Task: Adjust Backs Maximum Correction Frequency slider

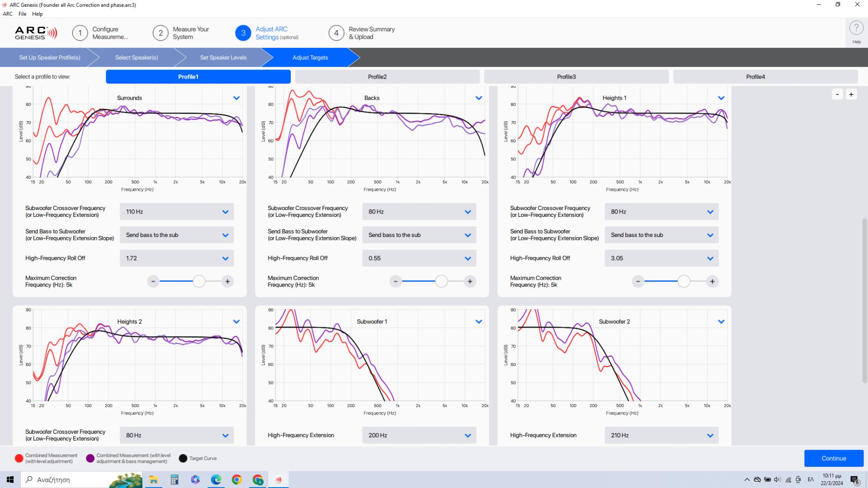Action: [441, 282]
